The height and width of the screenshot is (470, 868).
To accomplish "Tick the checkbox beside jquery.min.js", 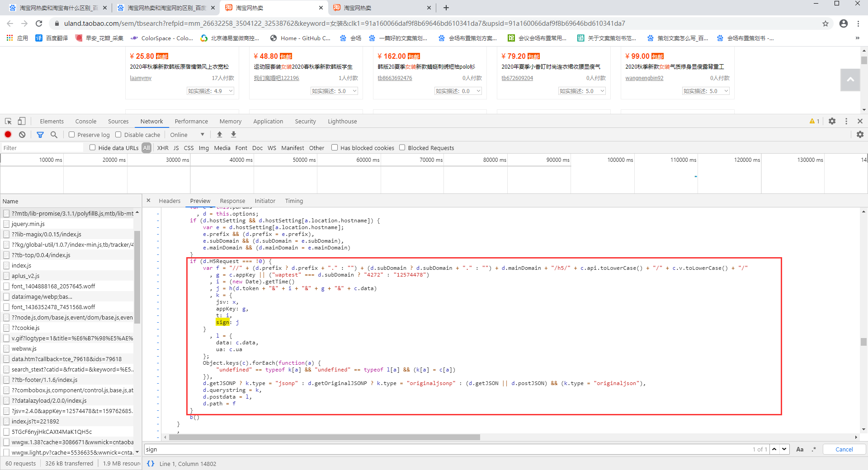I will [6, 224].
